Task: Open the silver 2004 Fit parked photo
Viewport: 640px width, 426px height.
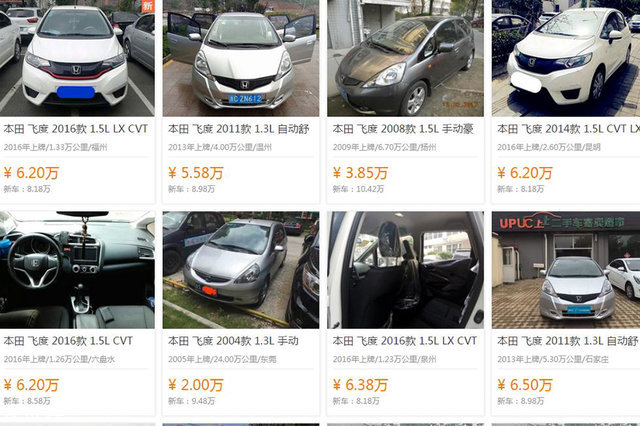Action: 241,270
